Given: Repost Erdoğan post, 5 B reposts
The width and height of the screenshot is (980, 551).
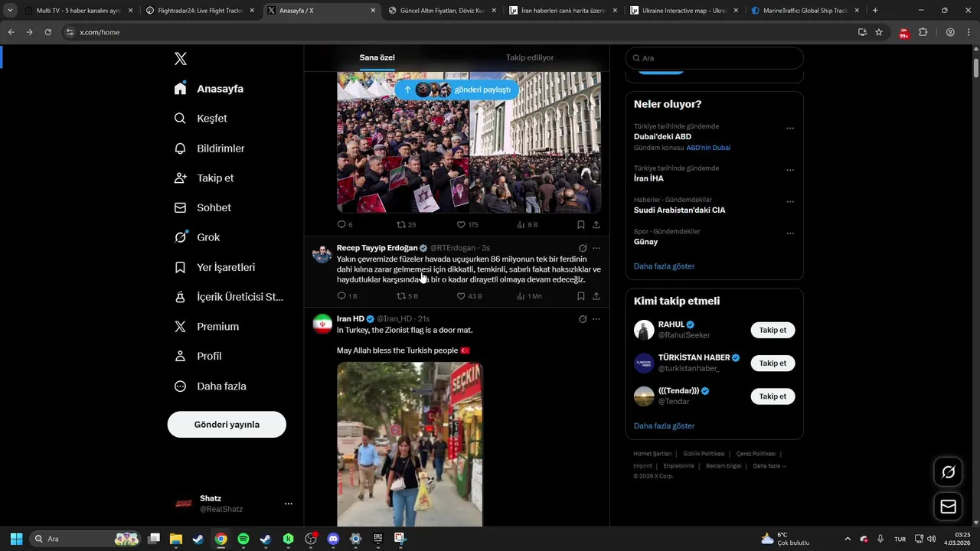Looking at the screenshot, I should pos(401,296).
